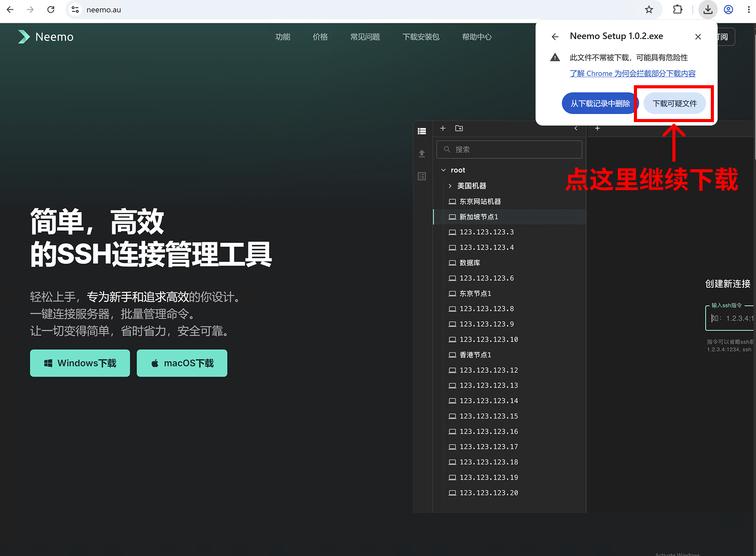
Task: Click the Neemo Setup 1.0.2.exe file name
Action: [x=616, y=36]
